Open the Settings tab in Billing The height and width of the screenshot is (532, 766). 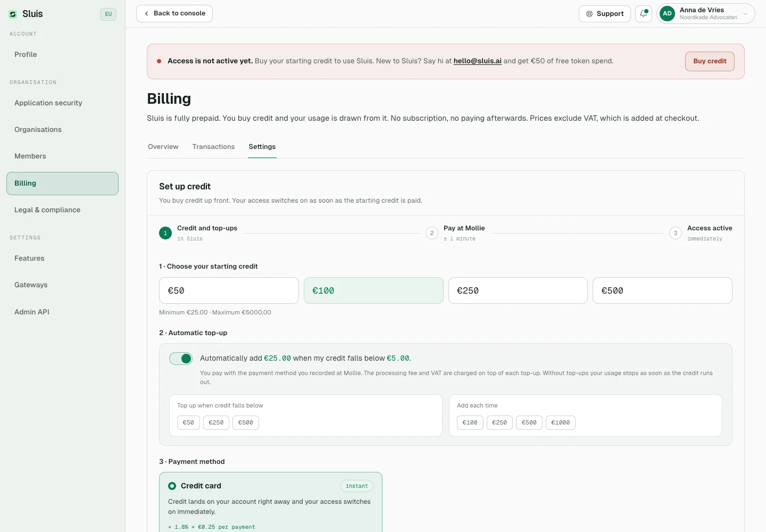262,147
